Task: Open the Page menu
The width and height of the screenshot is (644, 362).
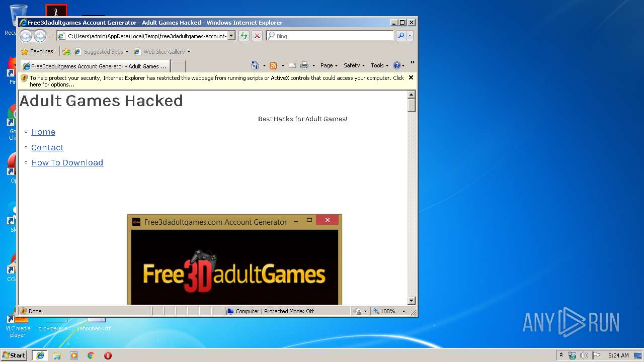Action: click(329, 65)
